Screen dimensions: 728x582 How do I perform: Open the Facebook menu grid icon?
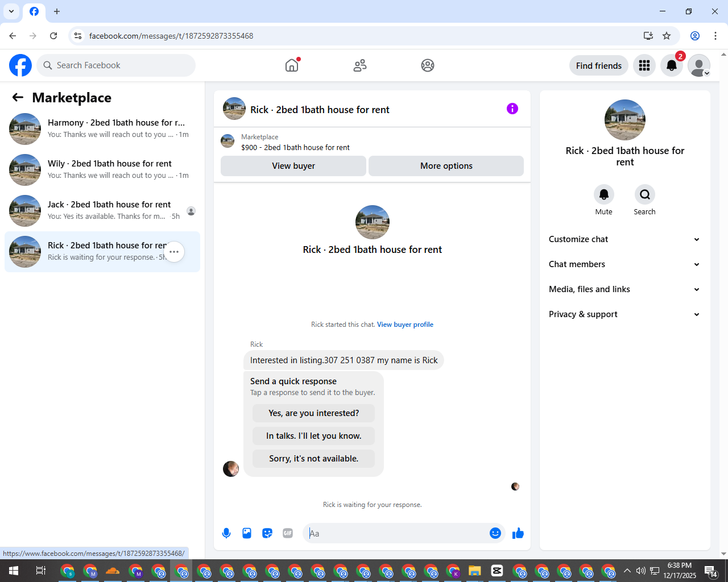tap(644, 65)
